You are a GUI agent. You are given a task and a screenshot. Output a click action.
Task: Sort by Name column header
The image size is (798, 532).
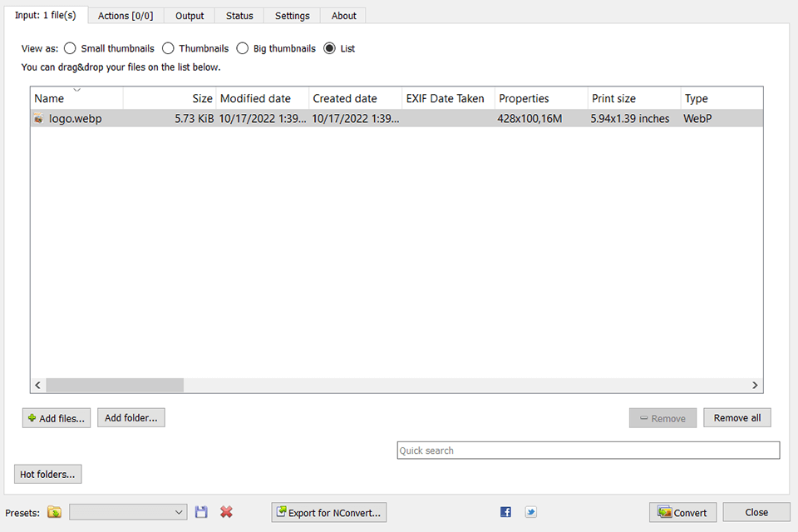[x=76, y=98]
